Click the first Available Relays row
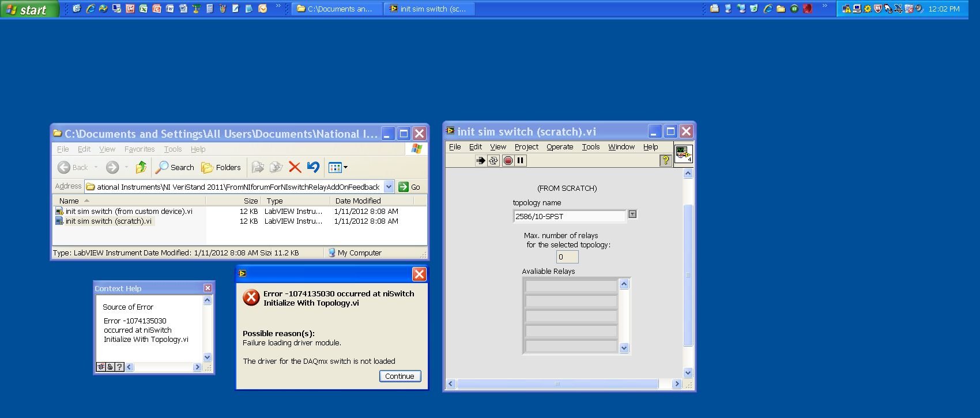 (571, 286)
